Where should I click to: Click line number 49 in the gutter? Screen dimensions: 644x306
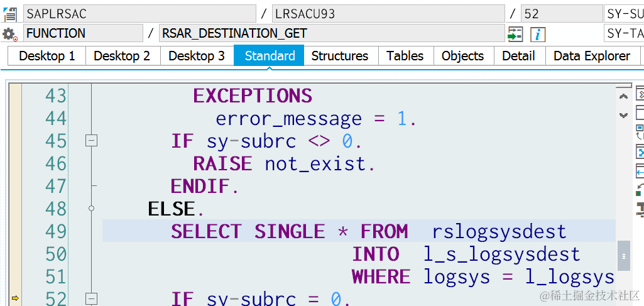coord(55,231)
